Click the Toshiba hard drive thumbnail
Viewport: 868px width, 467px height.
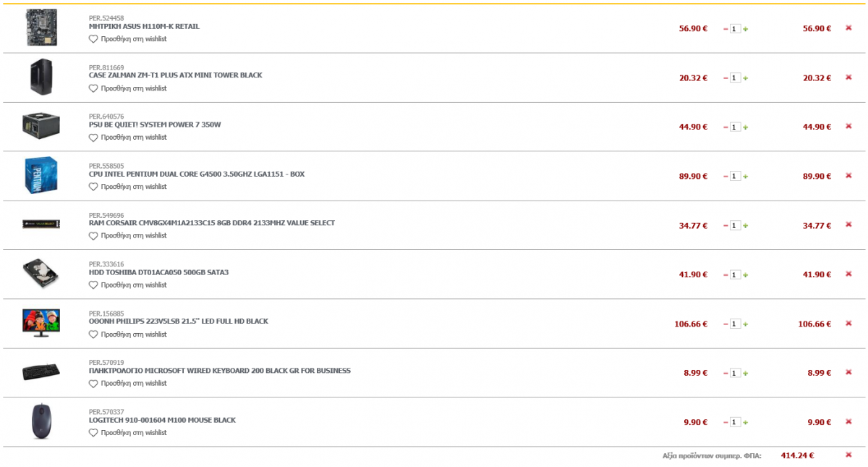(41, 274)
